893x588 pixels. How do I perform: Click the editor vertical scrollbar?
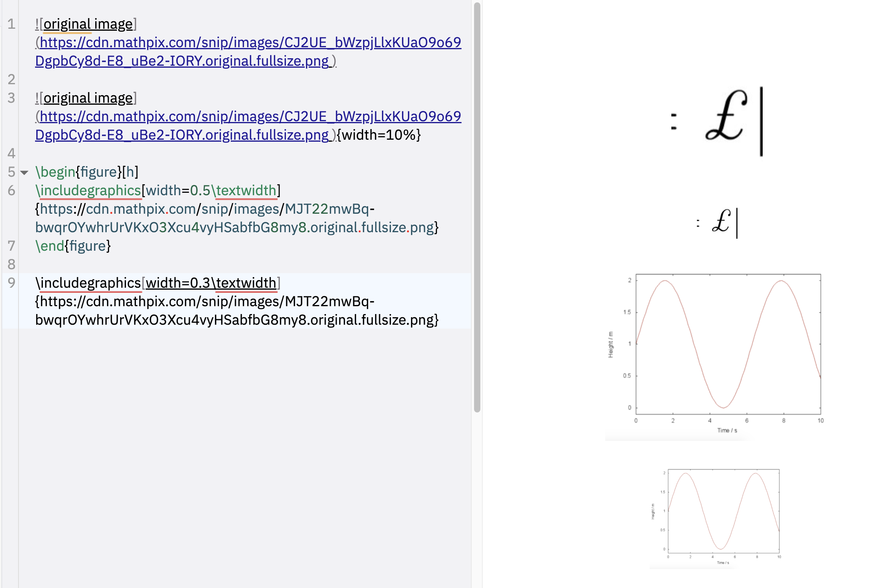pos(477,207)
